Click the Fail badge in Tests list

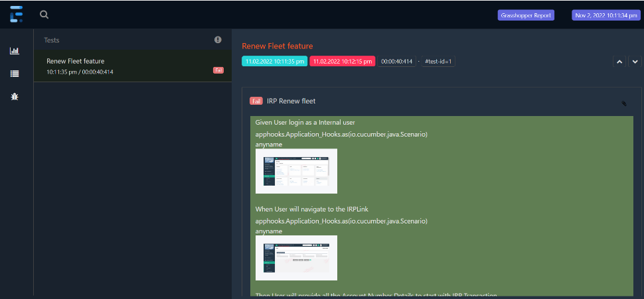click(x=218, y=70)
